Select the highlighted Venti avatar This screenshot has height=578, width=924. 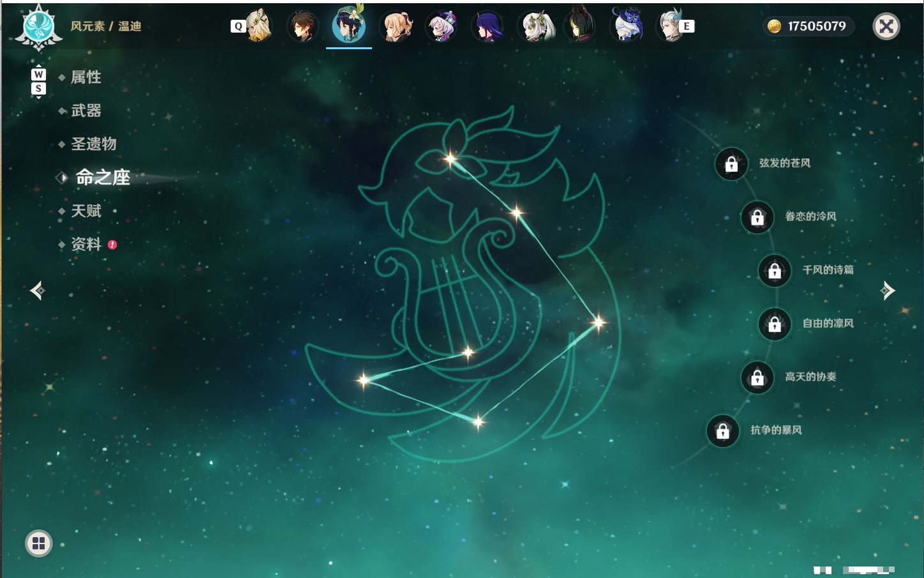click(x=348, y=25)
